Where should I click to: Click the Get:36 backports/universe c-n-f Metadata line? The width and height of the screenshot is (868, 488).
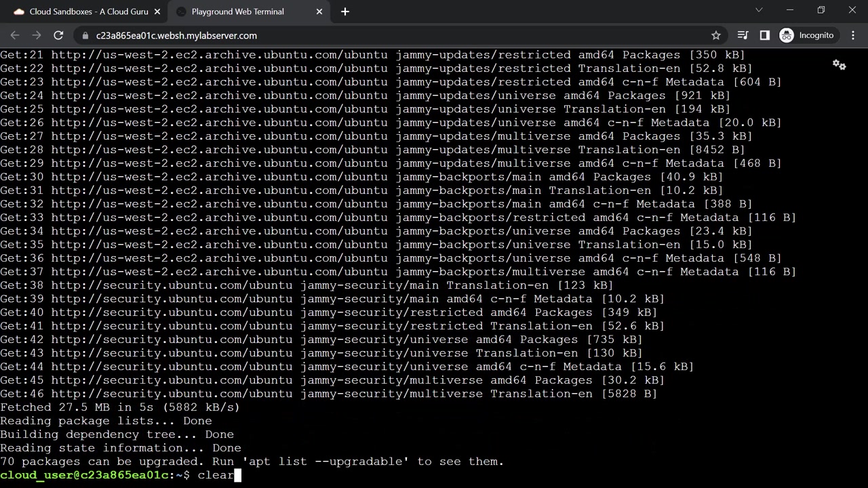pos(391,258)
